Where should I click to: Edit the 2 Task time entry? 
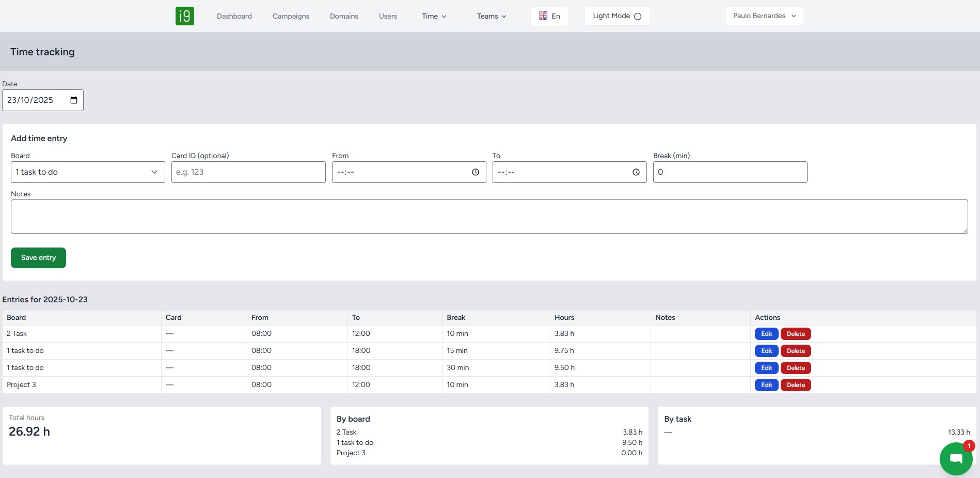click(766, 334)
